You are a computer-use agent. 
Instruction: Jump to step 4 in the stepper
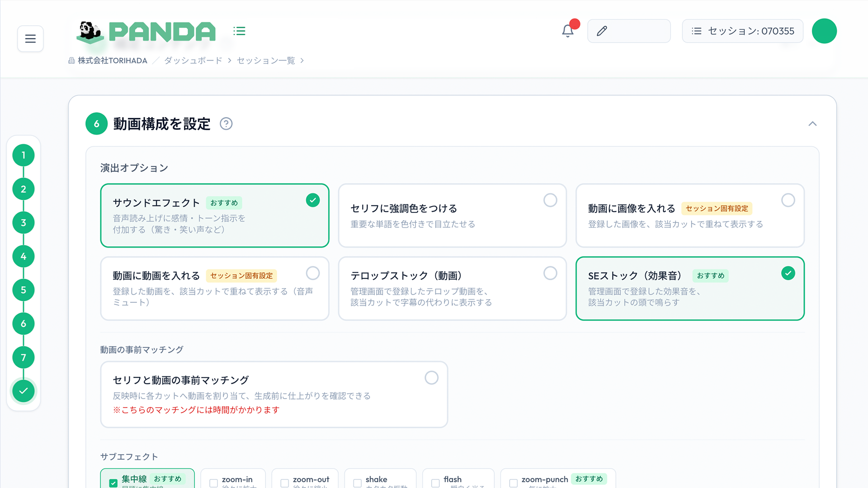(24, 256)
